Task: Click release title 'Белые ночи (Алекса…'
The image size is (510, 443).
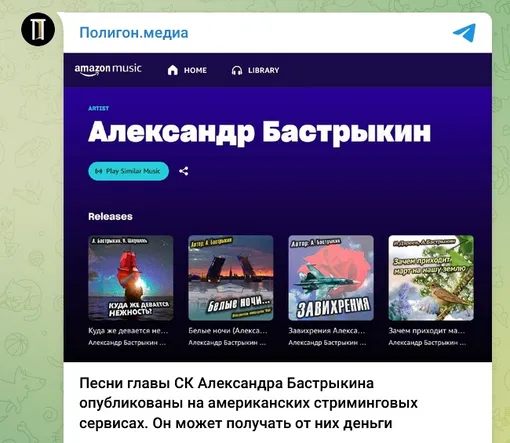Action: [x=228, y=331]
